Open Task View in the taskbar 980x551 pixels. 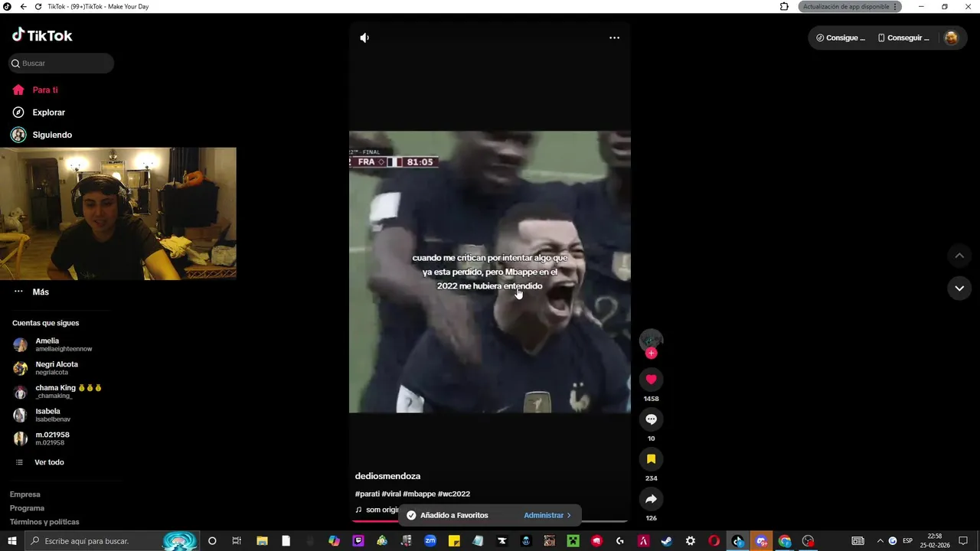click(237, 541)
